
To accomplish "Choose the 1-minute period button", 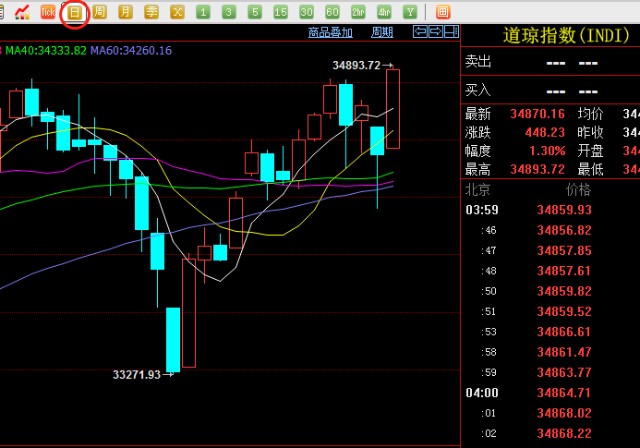I will coord(203,12).
